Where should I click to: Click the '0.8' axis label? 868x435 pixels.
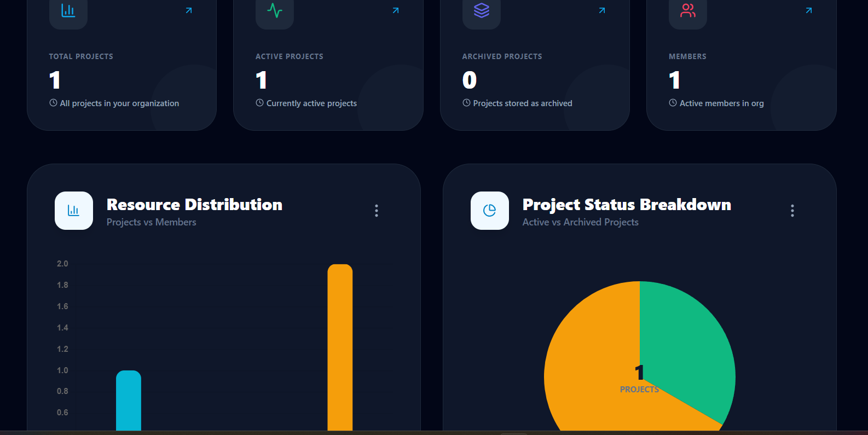click(x=62, y=391)
